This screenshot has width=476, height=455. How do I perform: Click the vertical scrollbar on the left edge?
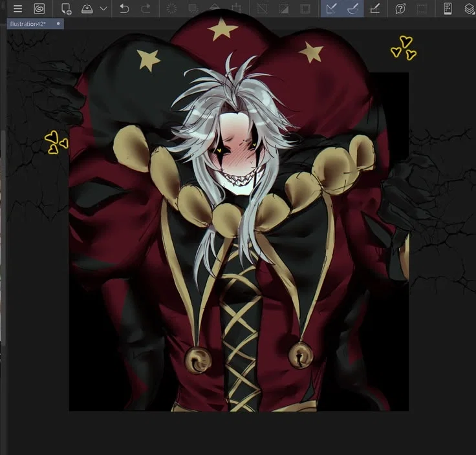[x=3, y=238]
